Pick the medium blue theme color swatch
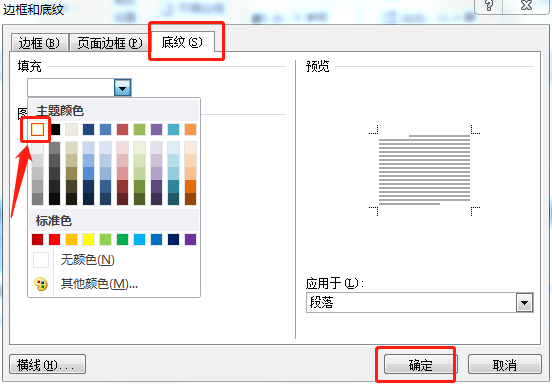This screenshot has width=552, height=384. pos(105,129)
